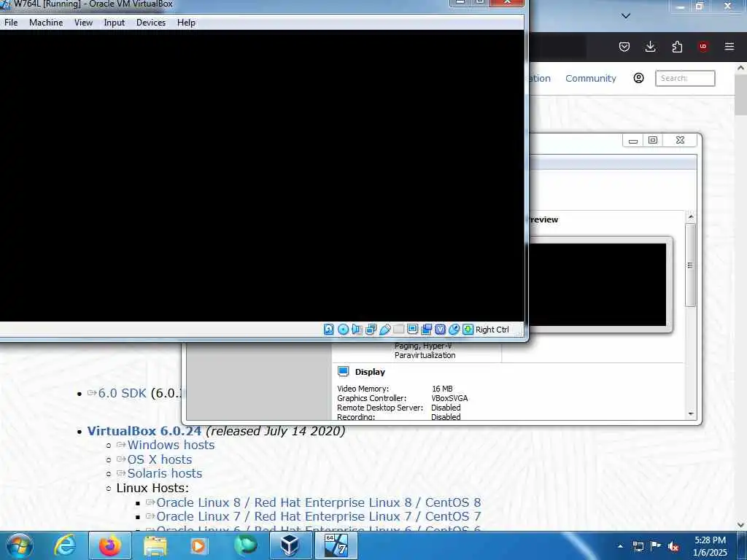Open the Input menu
The image size is (747, 560).
click(x=115, y=23)
